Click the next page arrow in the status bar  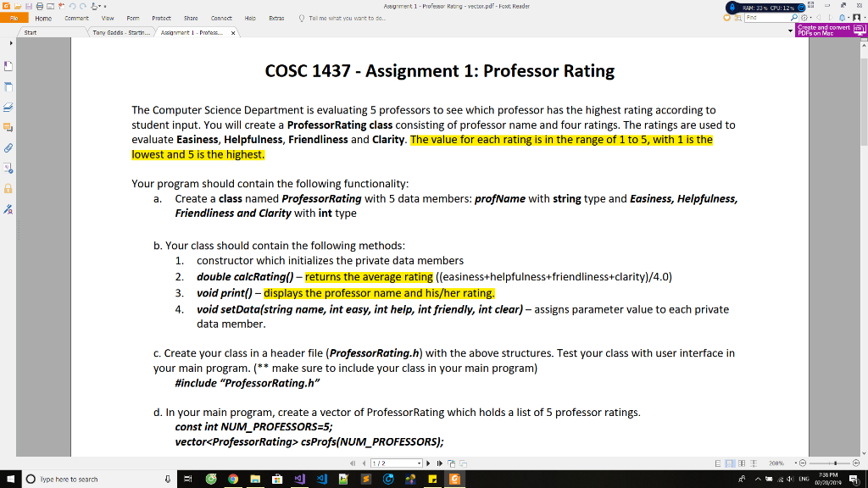[428, 463]
